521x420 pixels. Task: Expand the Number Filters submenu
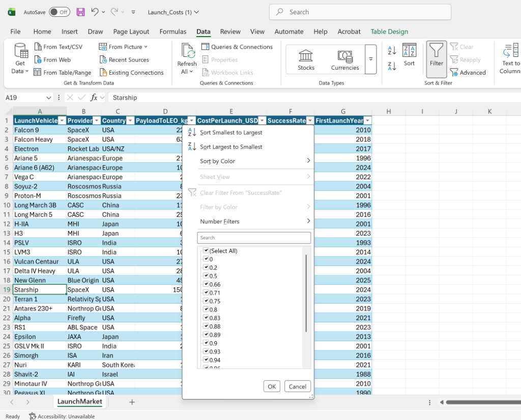[254, 222]
